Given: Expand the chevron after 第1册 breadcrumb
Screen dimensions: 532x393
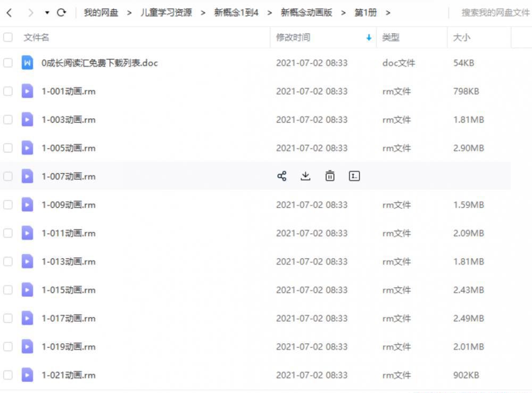Looking at the screenshot, I should [x=388, y=13].
